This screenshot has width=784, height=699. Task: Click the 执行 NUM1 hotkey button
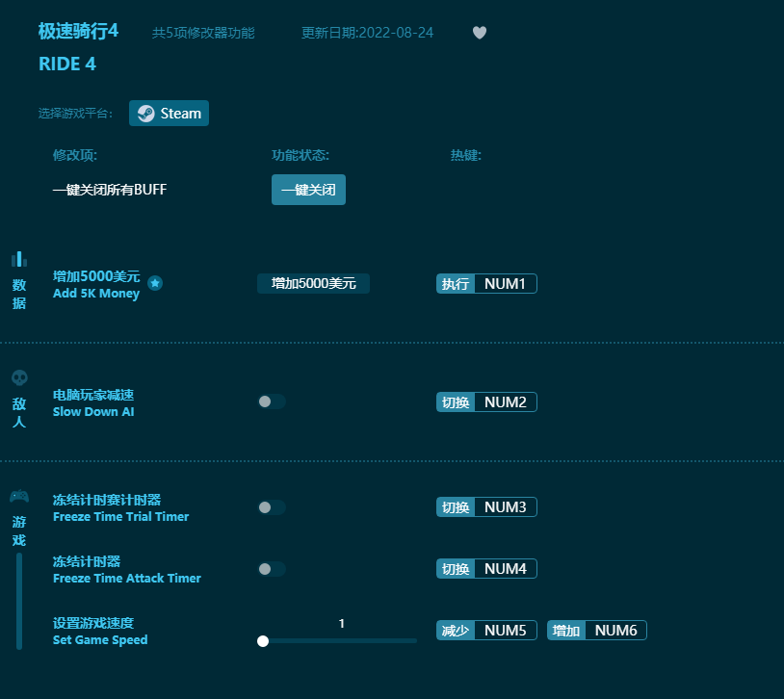click(x=486, y=283)
